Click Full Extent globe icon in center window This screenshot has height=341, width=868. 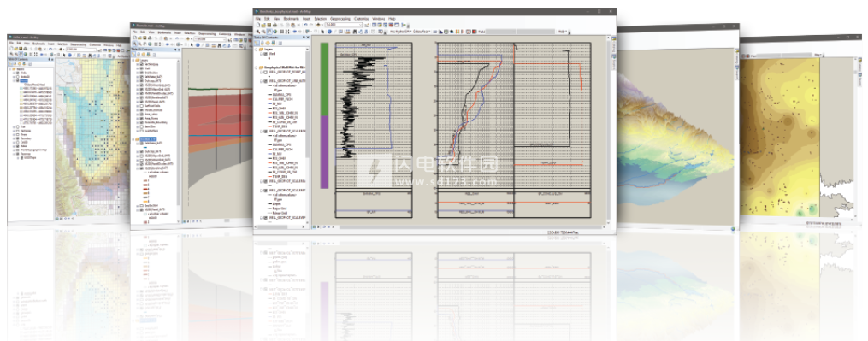[x=275, y=32]
